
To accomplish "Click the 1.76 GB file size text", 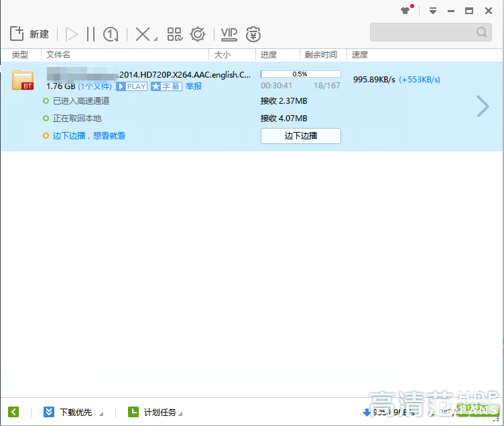I will (61, 86).
